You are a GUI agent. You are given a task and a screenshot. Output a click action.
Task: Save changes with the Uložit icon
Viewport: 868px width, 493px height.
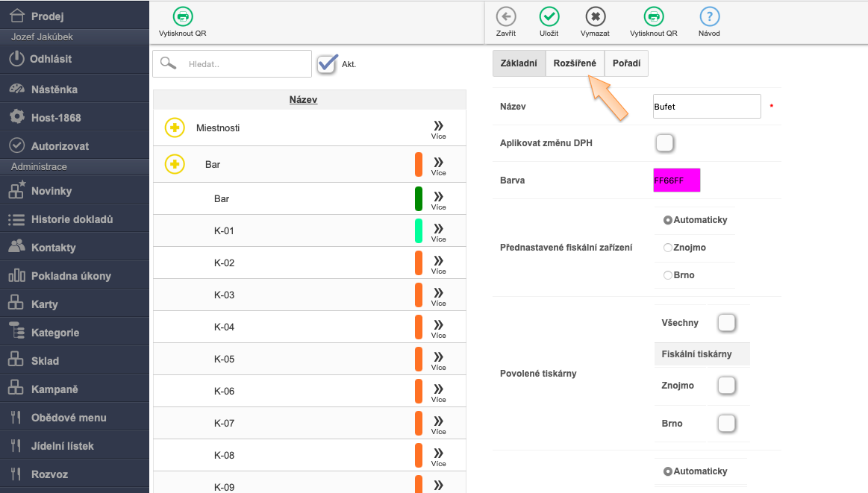(549, 17)
